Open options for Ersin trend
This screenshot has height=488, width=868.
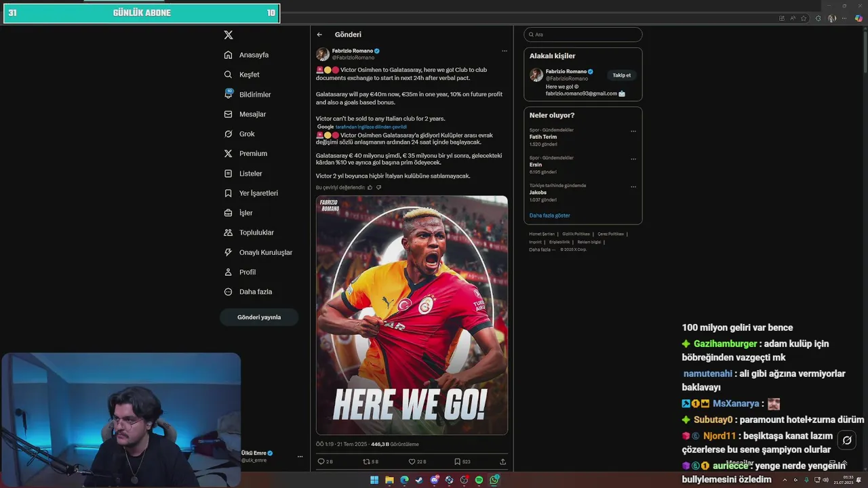click(x=633, y=159)
